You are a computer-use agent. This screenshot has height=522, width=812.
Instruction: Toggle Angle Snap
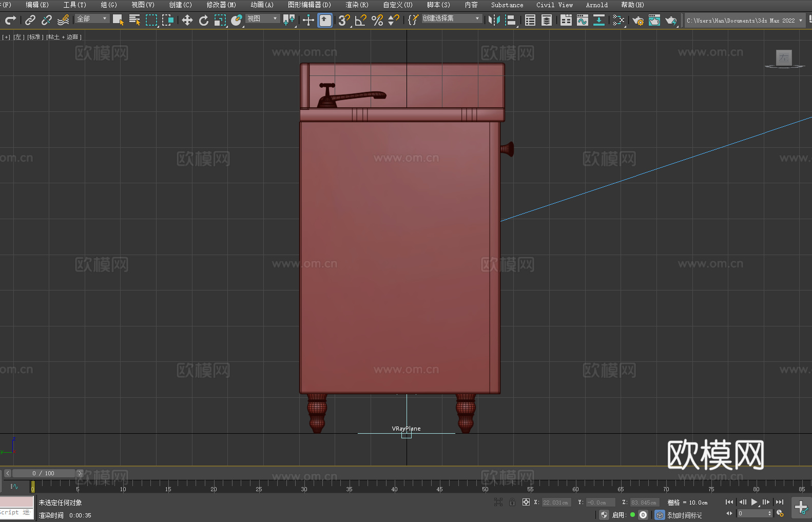pos(361,20)
